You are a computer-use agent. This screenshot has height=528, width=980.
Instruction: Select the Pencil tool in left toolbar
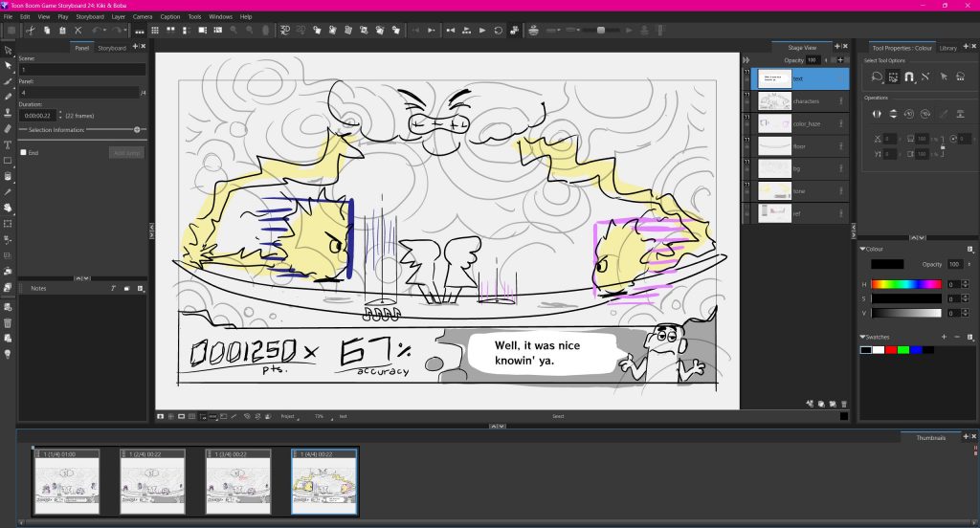pyautogui.click(x=8, y=97)
